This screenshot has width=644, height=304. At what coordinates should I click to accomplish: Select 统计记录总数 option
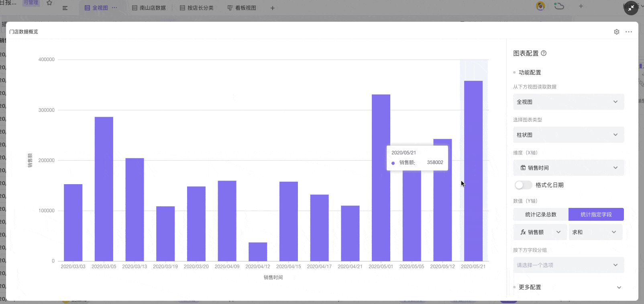tap(540, 214)
